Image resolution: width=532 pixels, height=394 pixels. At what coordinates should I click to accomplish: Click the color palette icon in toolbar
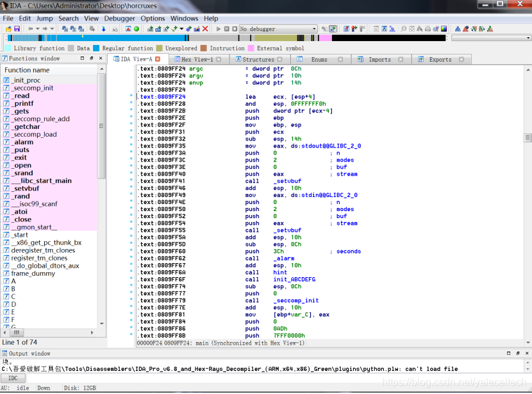[x=444, y=29]
